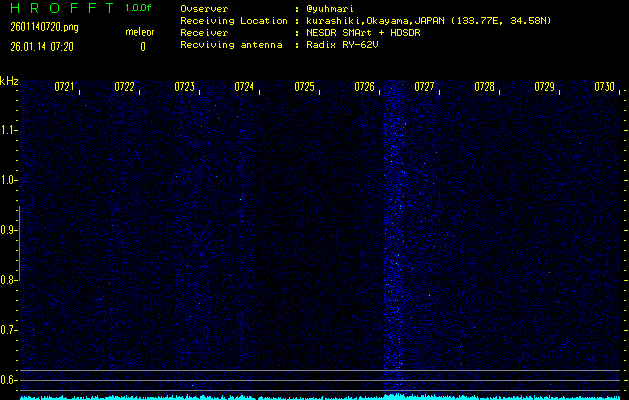629x400 pixels.
Task: Click the 0722 time marker
Action: tap(124, 87)
